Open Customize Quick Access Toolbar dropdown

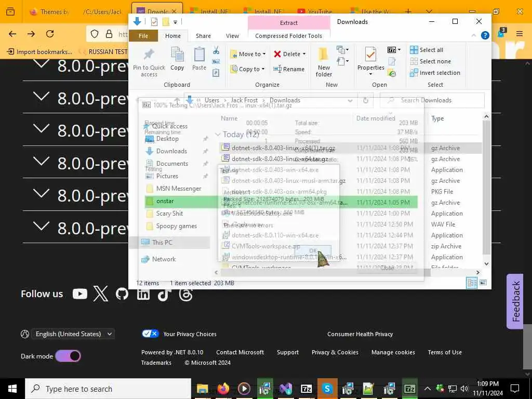[x=176, y=22]
